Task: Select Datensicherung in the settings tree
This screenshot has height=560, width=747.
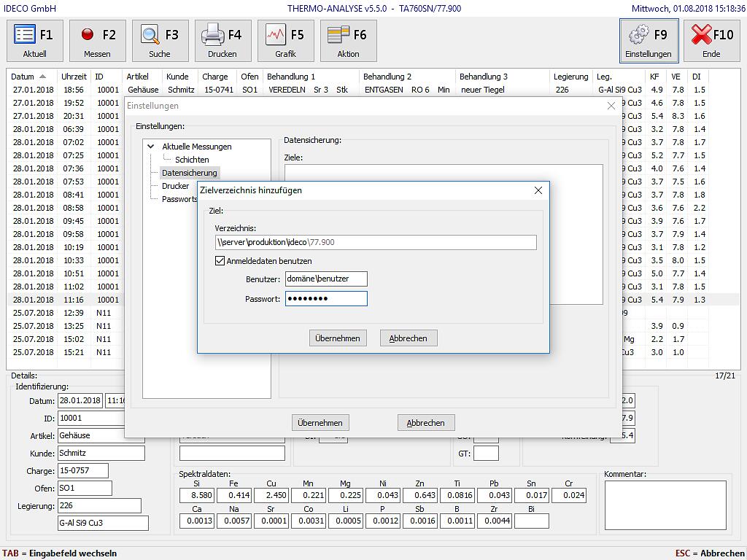Action: [189, 173]
